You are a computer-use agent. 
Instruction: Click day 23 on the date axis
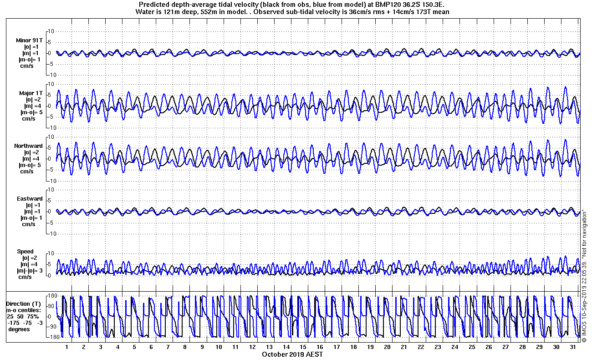[438, 347]
